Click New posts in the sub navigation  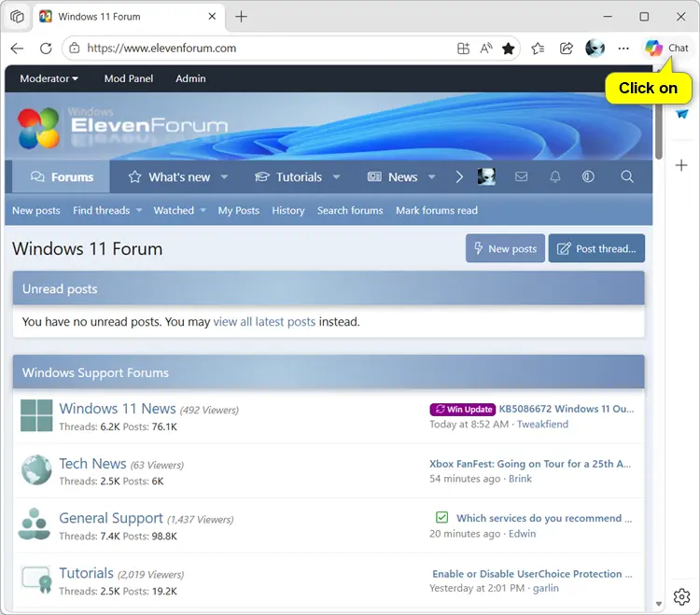click(36, 211)
